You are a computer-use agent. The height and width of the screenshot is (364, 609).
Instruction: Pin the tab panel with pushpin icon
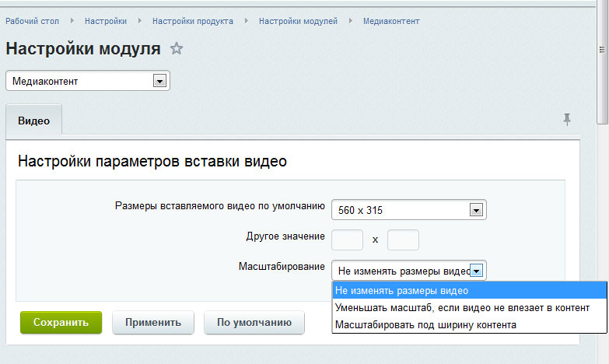567,120
